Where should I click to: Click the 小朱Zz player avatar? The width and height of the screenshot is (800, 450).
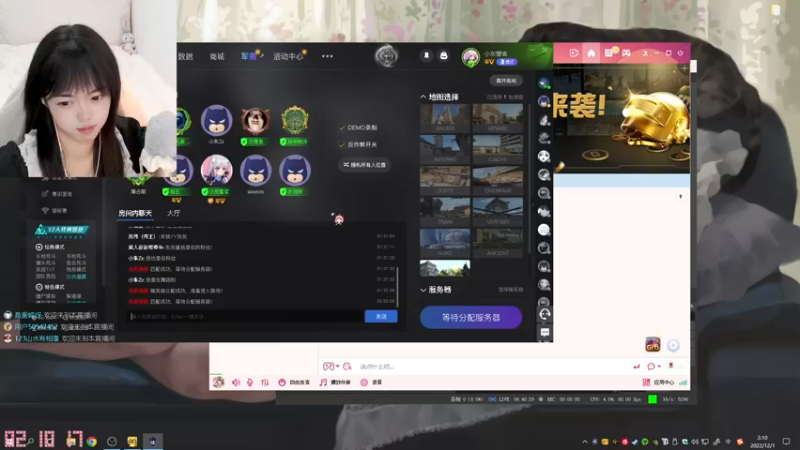(216, 121)
